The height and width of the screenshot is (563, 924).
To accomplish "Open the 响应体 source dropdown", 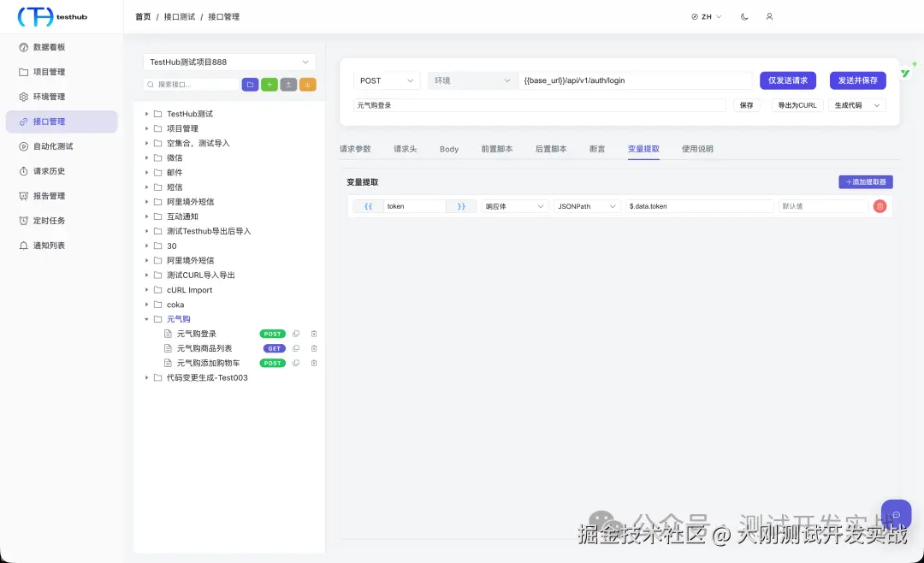I will (x=514, y=206).
